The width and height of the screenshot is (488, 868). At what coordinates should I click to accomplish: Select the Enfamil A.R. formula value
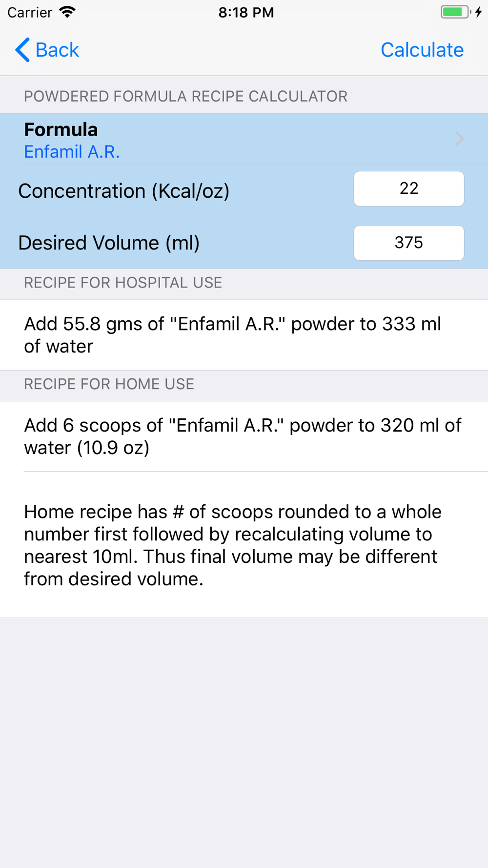[x=72, y=152]
